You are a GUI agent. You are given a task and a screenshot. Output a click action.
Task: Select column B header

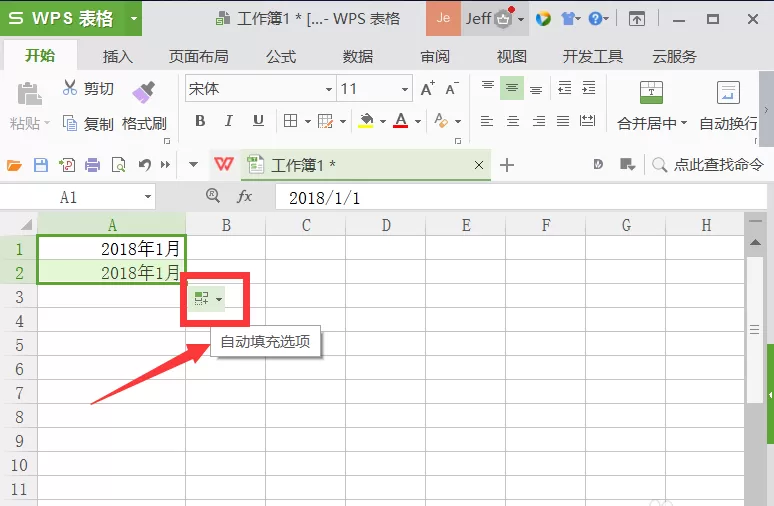(226, 225)
